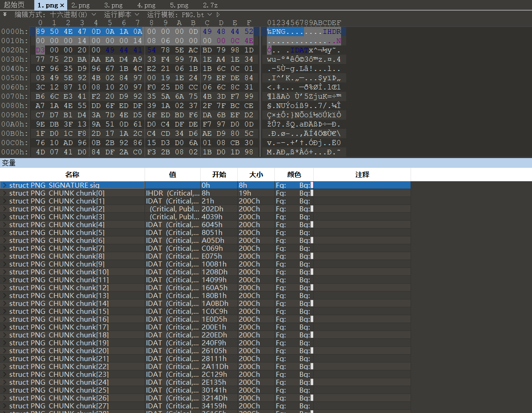This screenshot has width=532, height=413.
Task: Switch to the 2.png tab
Action: point(80,5)
